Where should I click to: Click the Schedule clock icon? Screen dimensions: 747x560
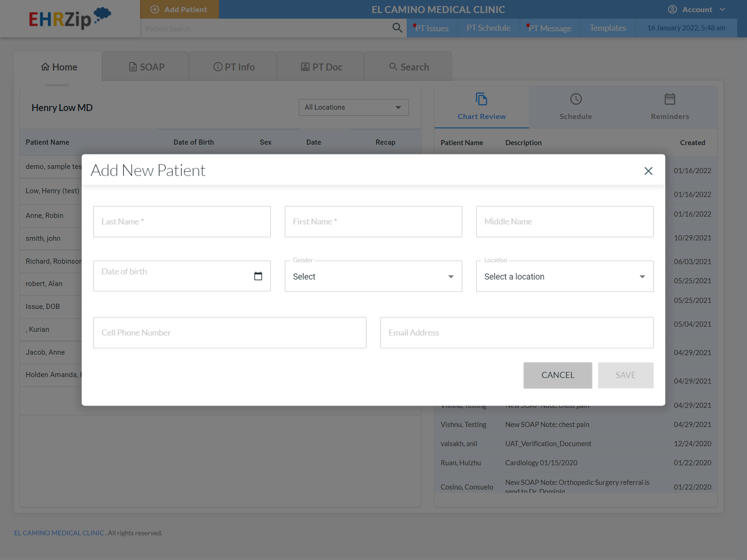tap(575, 99)
